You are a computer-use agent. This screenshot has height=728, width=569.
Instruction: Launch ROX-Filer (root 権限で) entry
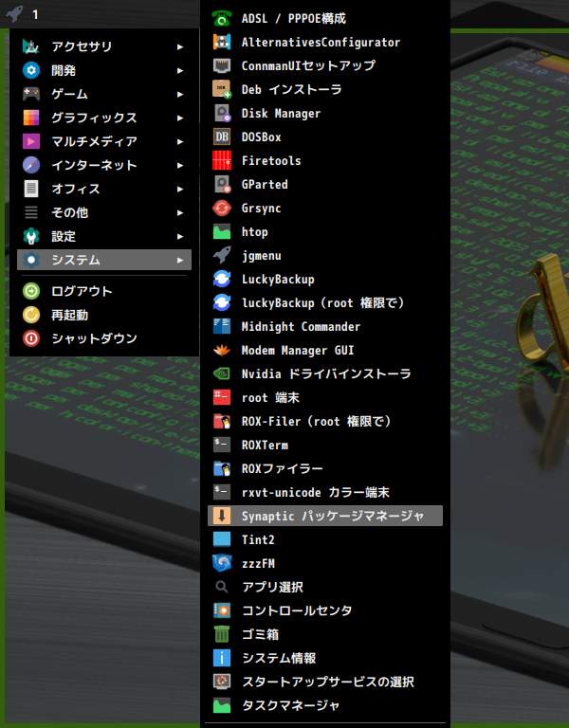tap(325, 421)
